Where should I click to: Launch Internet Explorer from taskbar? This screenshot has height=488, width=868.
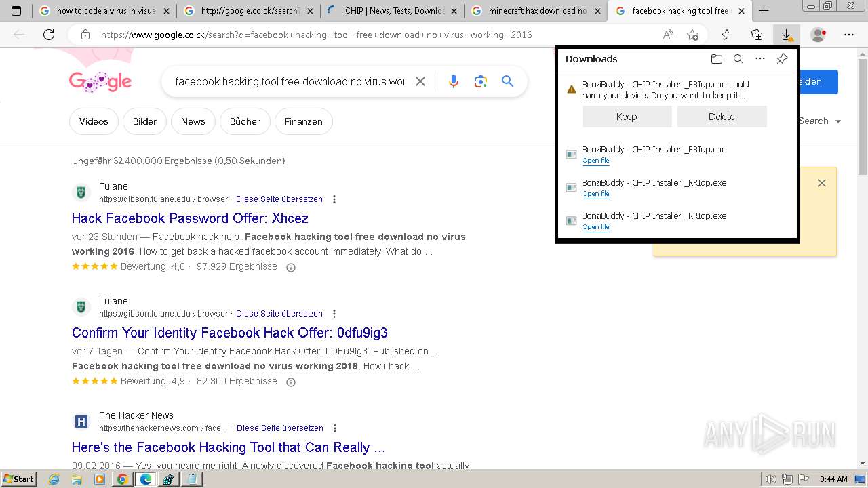point(54,479)
